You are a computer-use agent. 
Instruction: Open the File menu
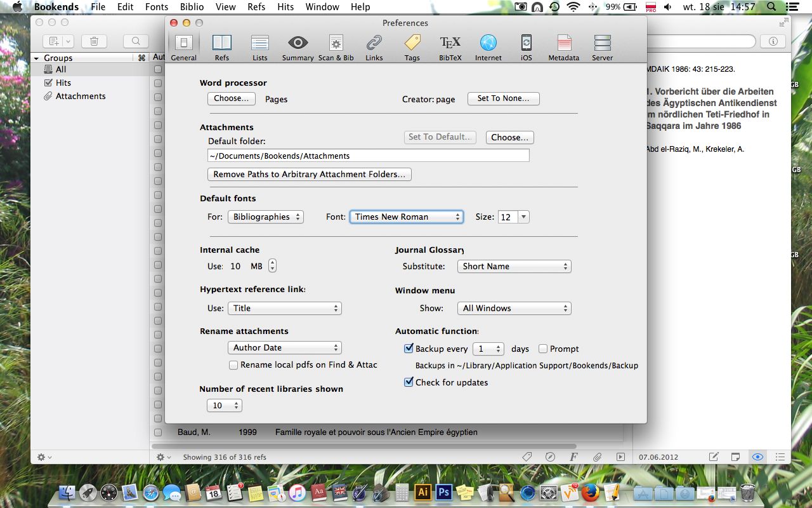tap(98, 7)
